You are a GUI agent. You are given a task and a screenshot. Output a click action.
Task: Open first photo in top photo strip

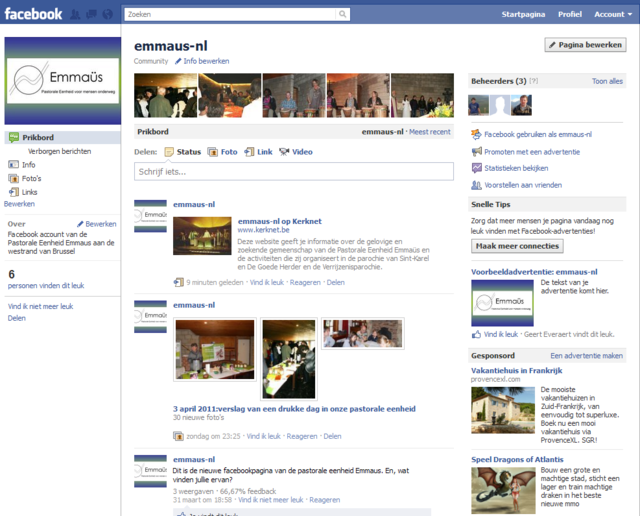165,96
